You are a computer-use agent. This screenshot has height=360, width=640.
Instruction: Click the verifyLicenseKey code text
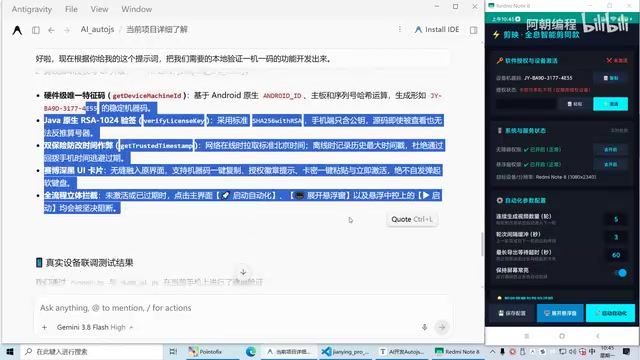[173, 121]
